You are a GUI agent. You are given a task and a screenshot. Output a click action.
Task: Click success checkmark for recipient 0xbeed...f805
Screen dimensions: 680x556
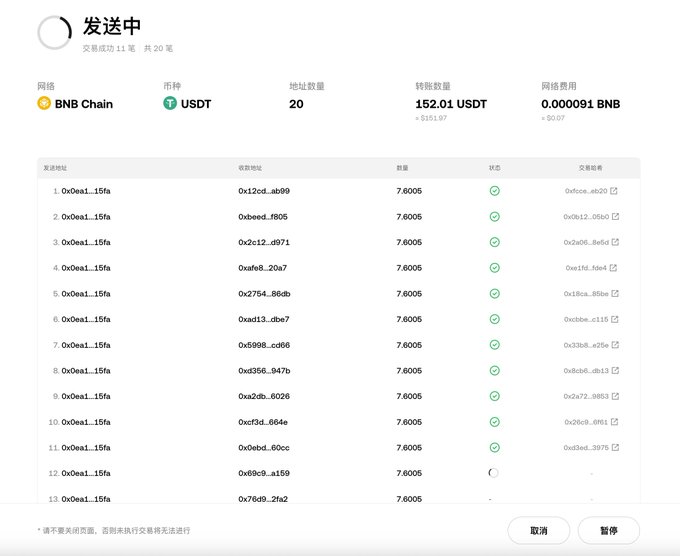click(494, 216)
